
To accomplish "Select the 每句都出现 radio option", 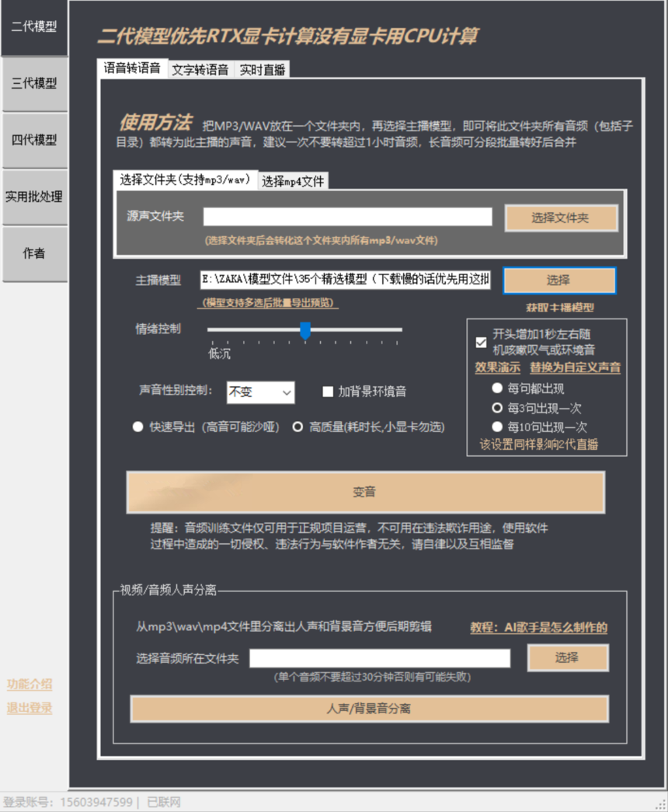I will [497, 389].
